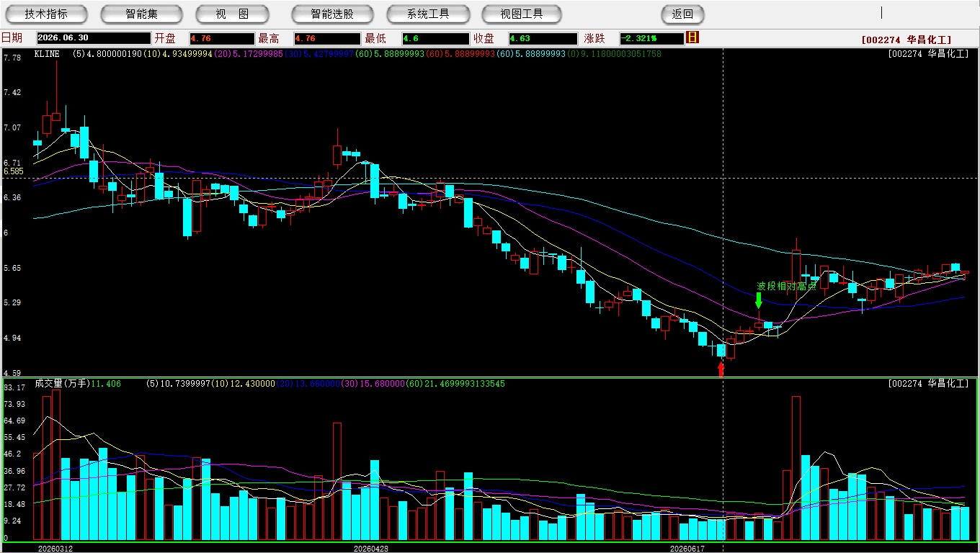Image resolution: width=980 pixels, height=553 pixels.
Task: Click the legend value (0)9.11800003051758
Action: [614, 54]
